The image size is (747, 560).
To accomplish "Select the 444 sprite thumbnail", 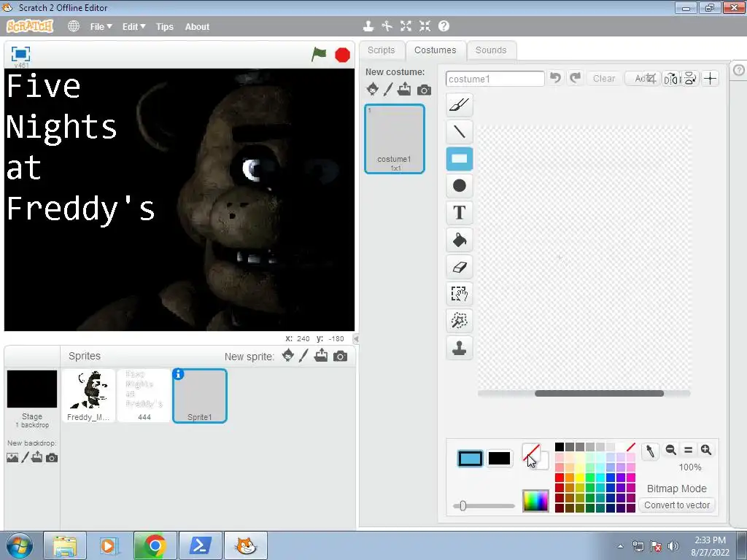I will 144,396.
